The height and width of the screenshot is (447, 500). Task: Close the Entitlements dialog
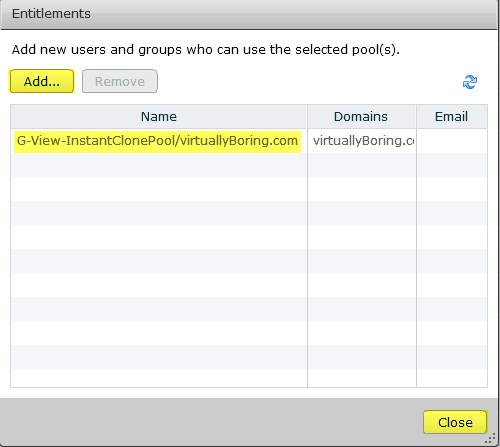click(455, 422)
